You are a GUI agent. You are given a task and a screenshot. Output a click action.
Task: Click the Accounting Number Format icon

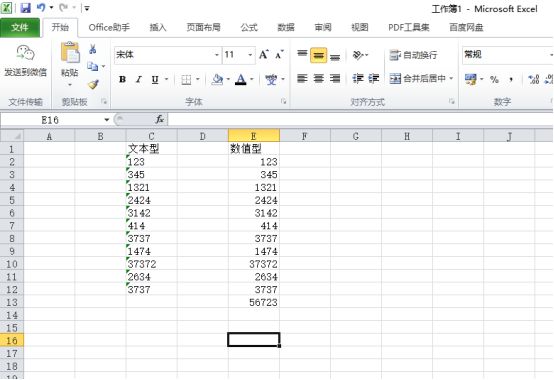tap(470, 79)
